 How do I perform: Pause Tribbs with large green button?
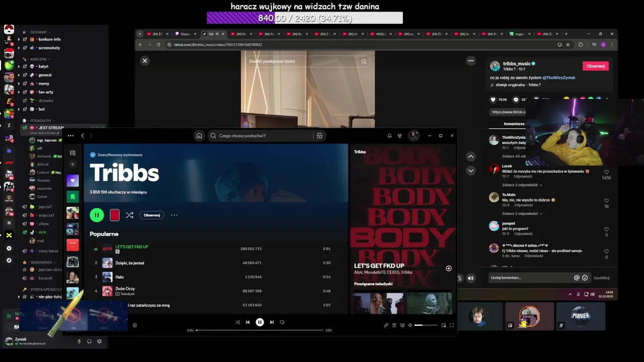point(97,215)
